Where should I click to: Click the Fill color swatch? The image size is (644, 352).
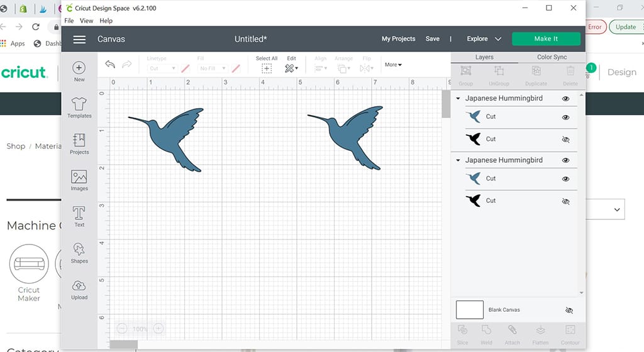[x=236, y=69]
